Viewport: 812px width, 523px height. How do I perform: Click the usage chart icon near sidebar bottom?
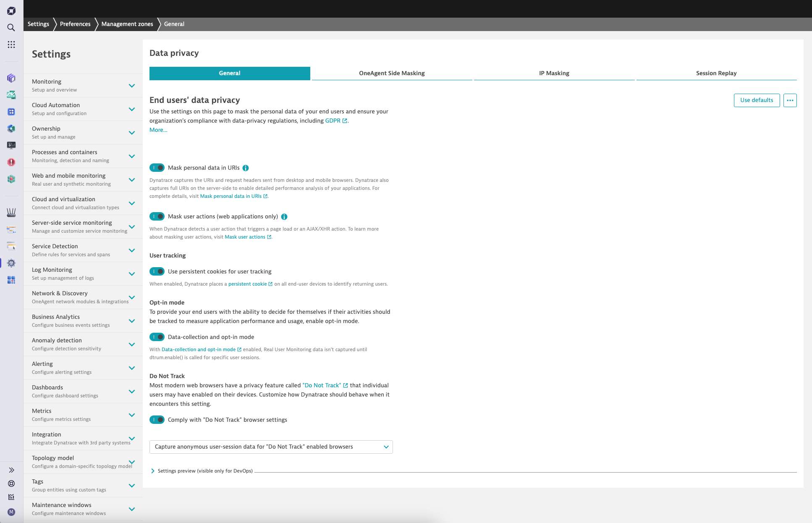tap(11, 497)
